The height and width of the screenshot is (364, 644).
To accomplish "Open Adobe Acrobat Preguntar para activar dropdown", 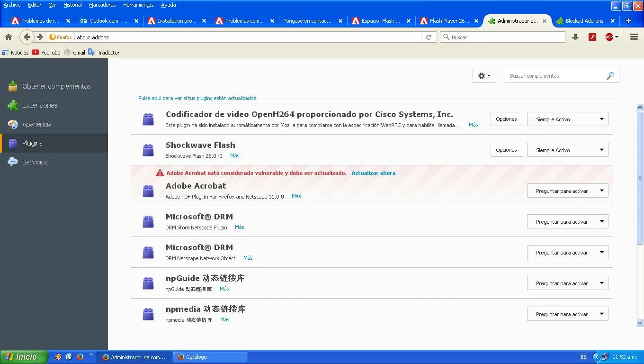I will click(567, 191).
